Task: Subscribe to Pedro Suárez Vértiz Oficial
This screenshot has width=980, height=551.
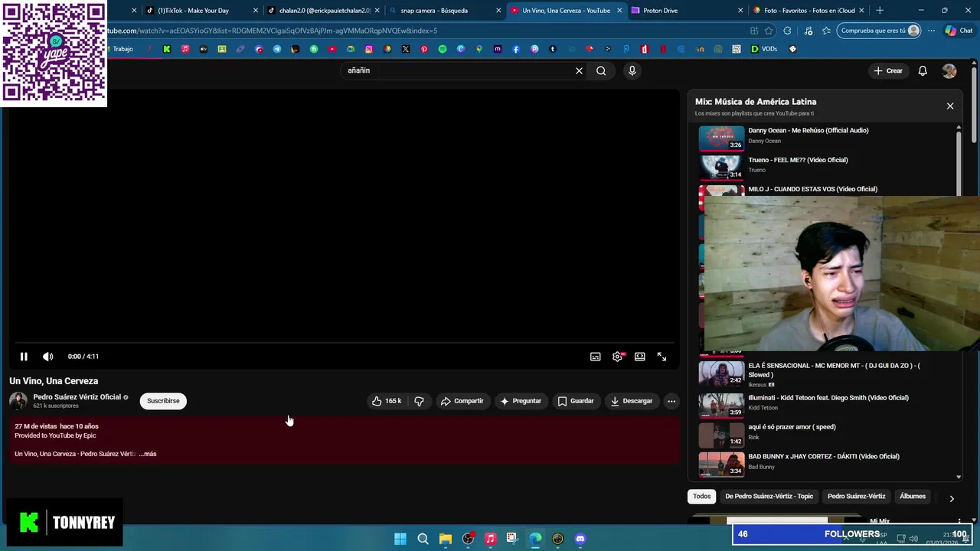Action: pos(163,401)
